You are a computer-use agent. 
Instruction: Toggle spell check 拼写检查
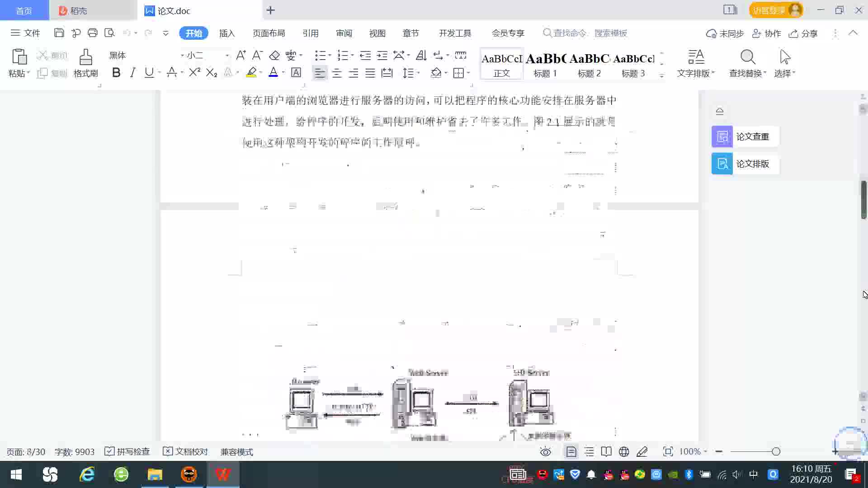(x=127, y=451)
